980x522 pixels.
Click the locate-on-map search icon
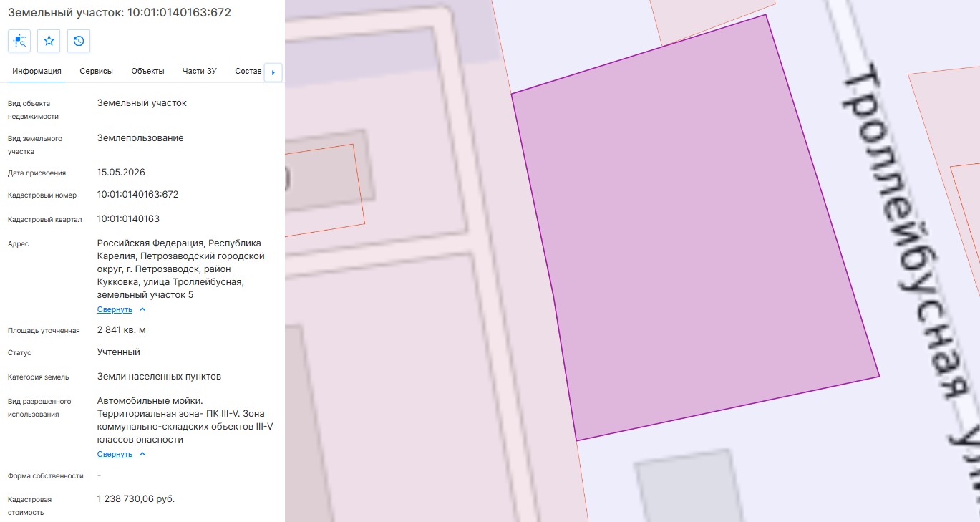point(19,41)
